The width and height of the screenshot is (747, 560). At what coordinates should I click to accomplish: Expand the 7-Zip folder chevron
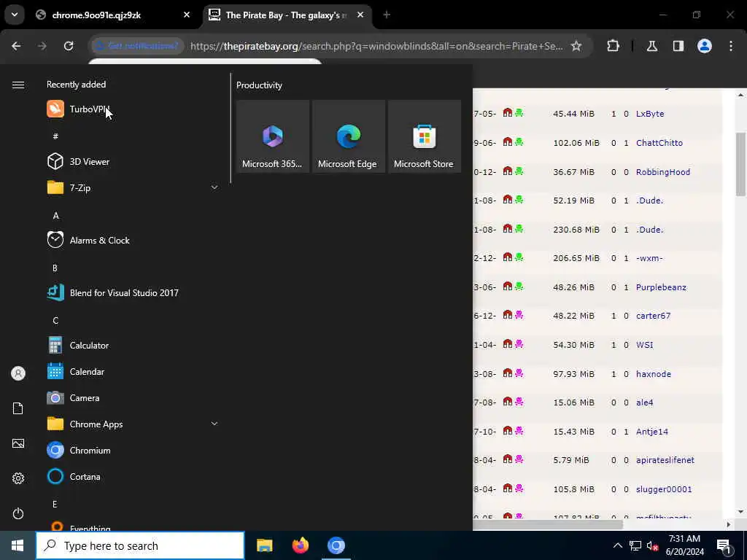click(214, 187)
